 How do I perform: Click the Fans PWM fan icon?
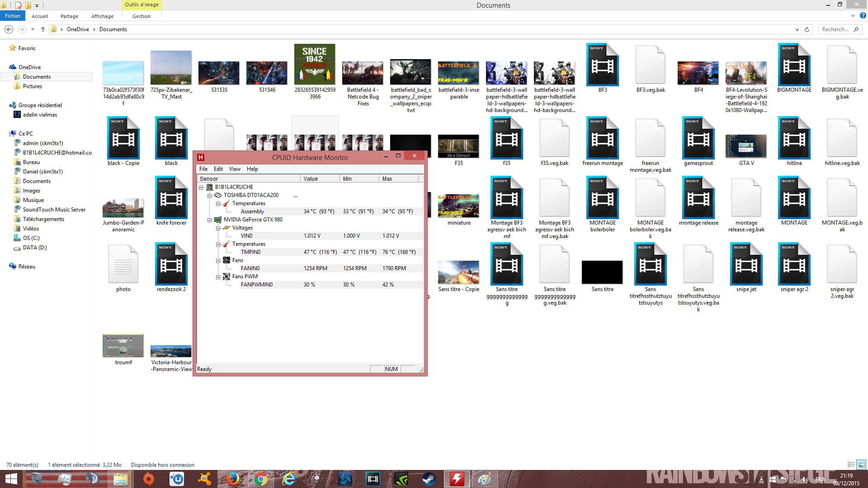point(226,277)
